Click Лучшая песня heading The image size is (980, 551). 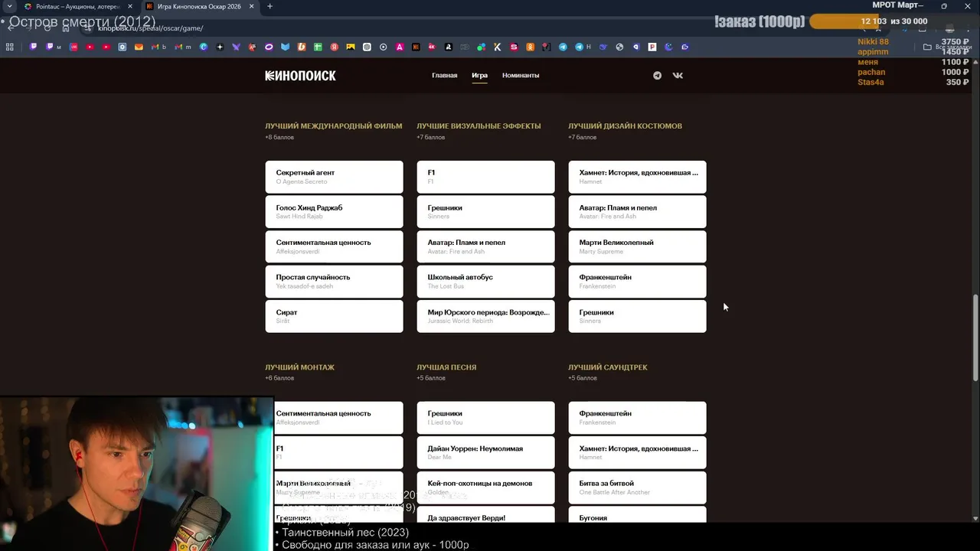(x=446, y=367)
